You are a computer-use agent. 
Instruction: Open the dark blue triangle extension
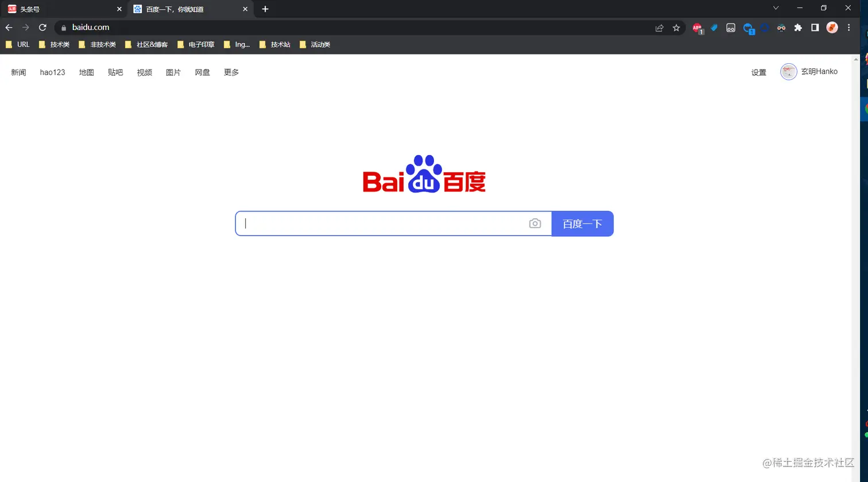(765, 28)
